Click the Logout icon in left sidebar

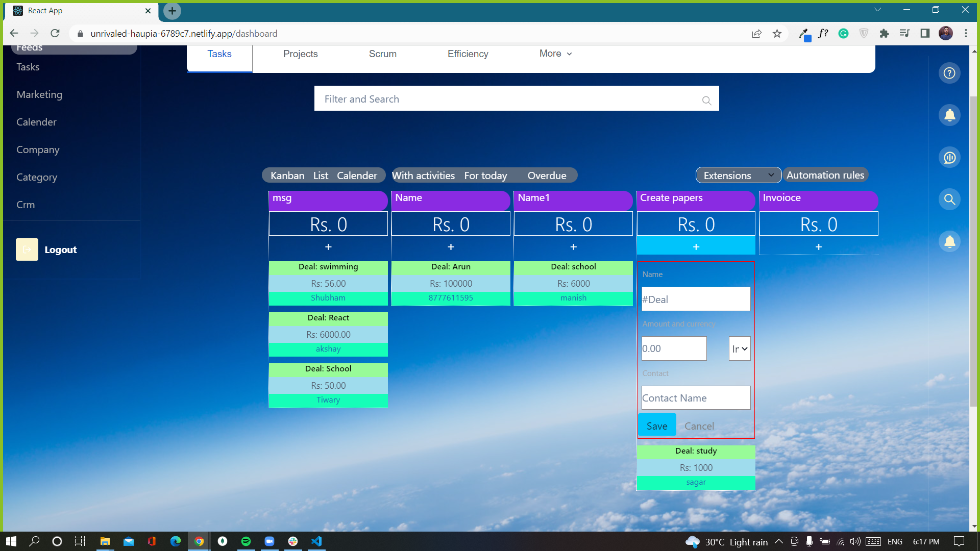pos(27,249)
